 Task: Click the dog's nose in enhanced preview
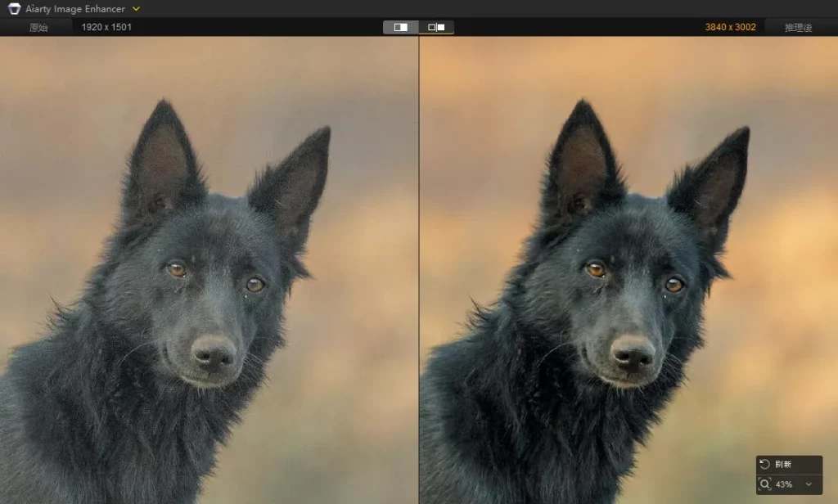[633, 353]
